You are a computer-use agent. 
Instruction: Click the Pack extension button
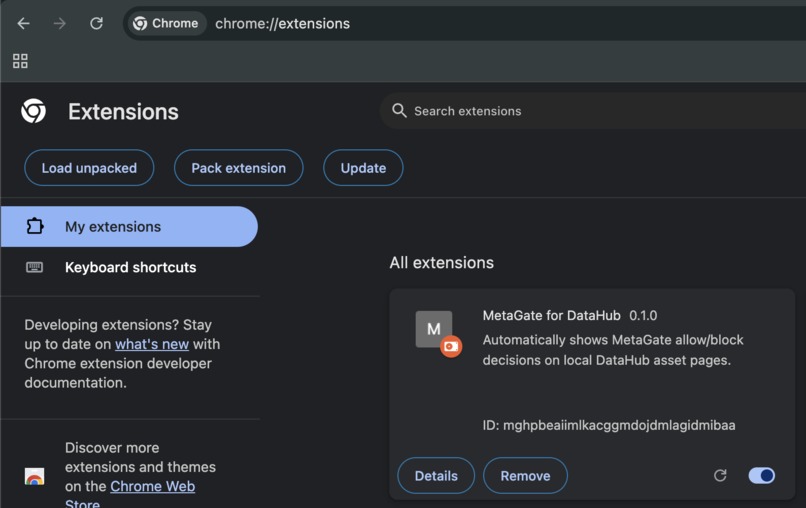(239, 168)
